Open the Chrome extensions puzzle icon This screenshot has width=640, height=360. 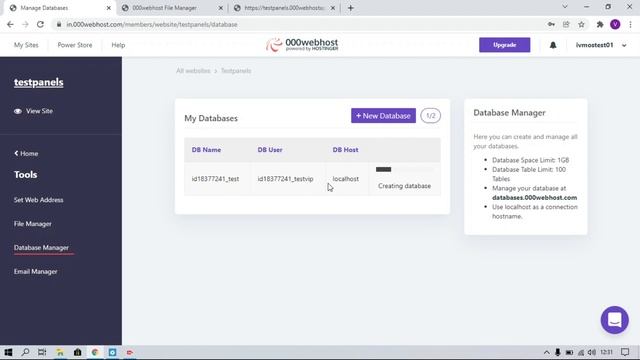(x=600, y=24)
